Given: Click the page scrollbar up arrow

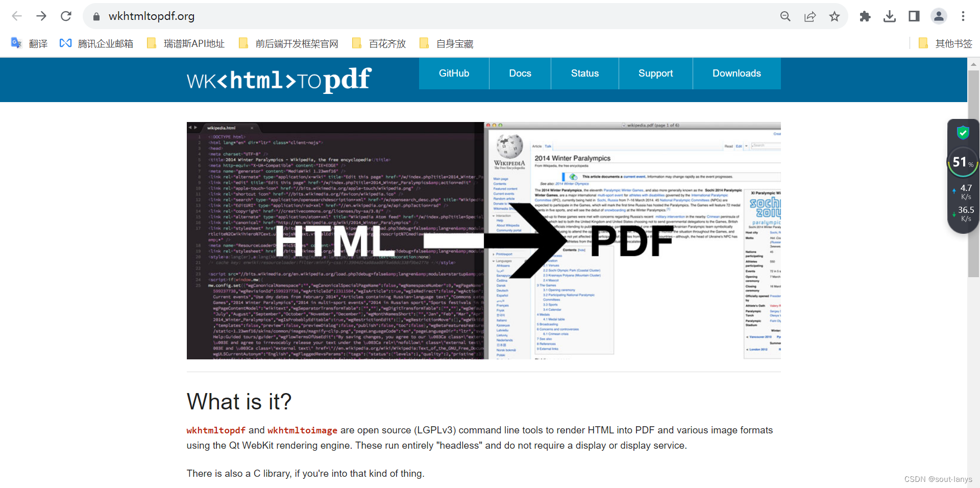Looking at the screenshot, I should pos(973,64).
